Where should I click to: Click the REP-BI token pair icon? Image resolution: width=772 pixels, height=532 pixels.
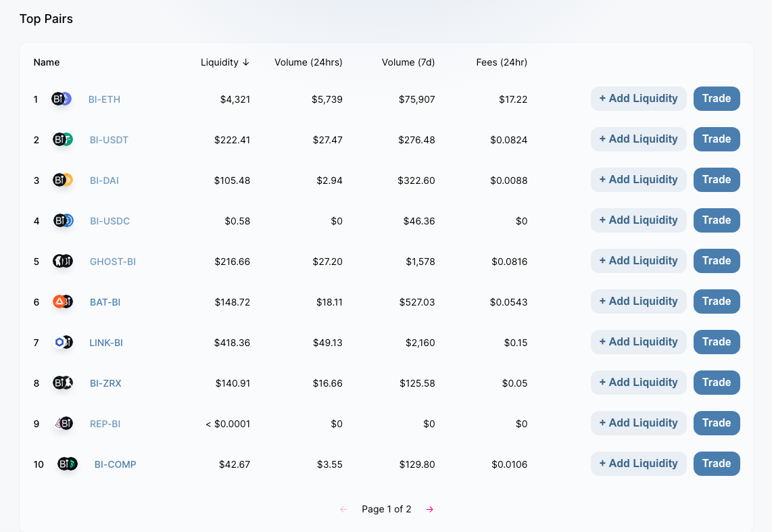pyautogui.click(x=63, y=423)
